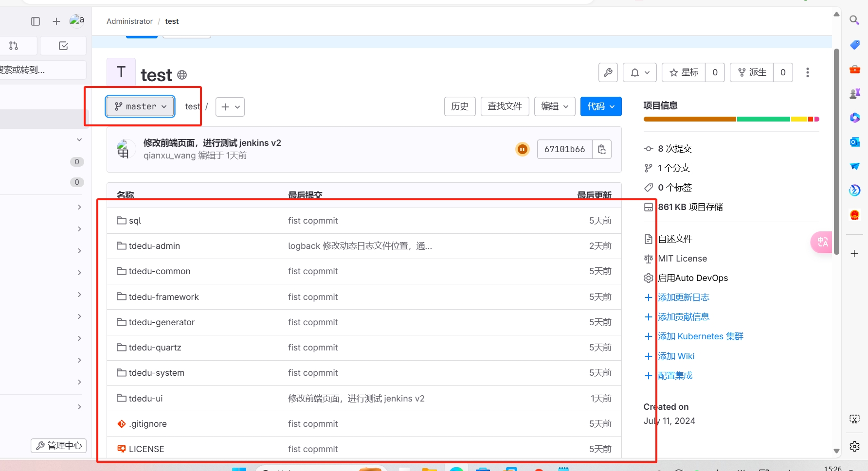The height and width of the screenshot is (471, 868).
Task: Click the page vertical scrollbar
Action: click(836, 151)
